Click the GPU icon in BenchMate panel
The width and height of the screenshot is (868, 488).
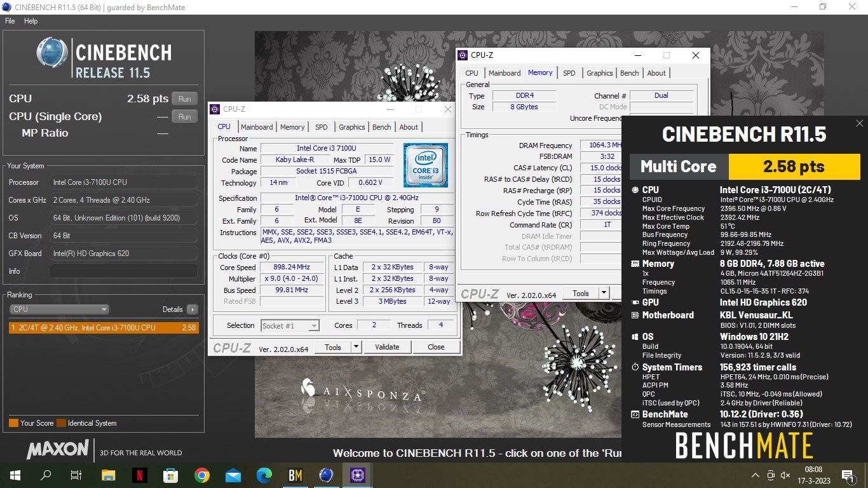click(635, 302)
